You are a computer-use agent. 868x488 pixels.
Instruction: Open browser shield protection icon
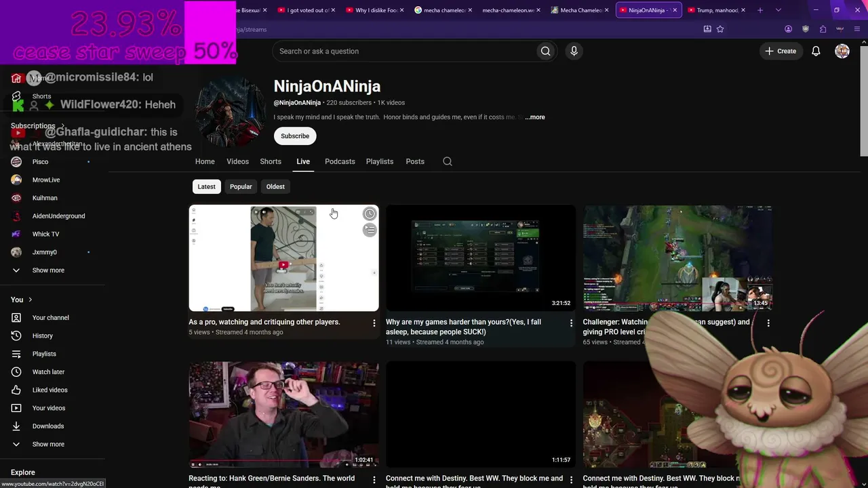click(806, 29)
